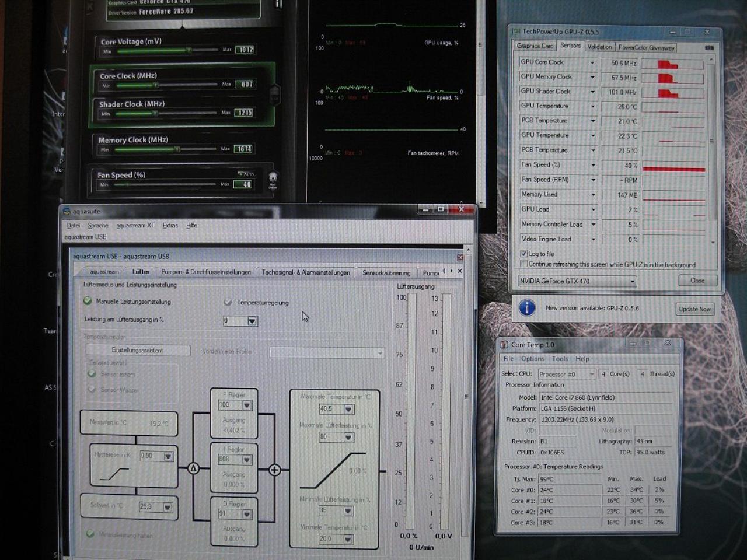Click the Update Now button

[x=694, y=309]
